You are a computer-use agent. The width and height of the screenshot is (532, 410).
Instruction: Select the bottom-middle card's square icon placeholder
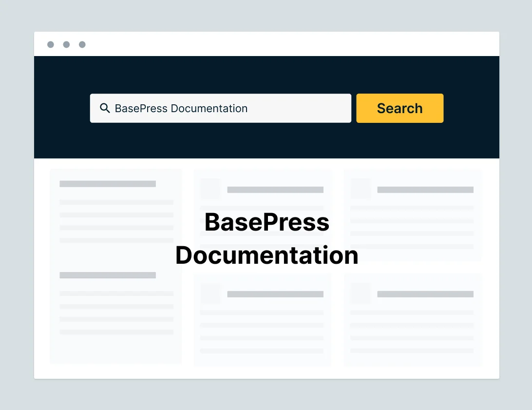coord(210,293)
